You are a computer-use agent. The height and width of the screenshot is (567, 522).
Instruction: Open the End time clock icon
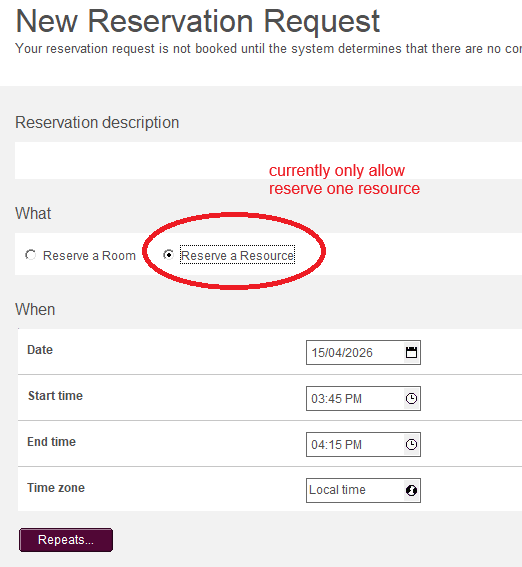pos(411,444)
